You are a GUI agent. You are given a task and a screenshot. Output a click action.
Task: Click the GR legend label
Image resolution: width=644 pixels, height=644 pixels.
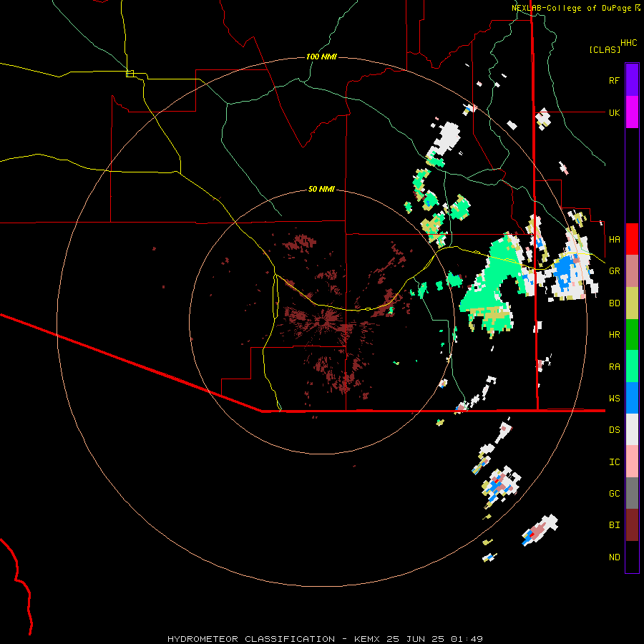tap(614, 271)
